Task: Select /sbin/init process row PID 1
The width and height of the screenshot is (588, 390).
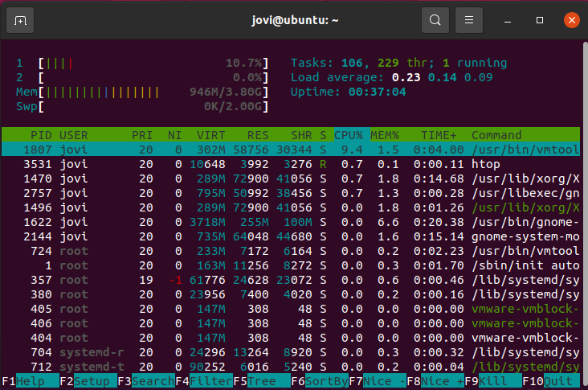Action: 291,265
